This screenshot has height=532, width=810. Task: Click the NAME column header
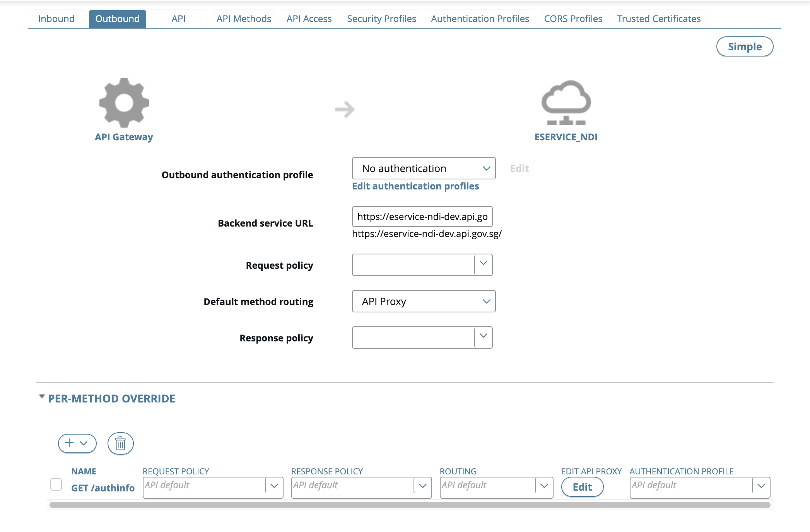tap(84, 471)
